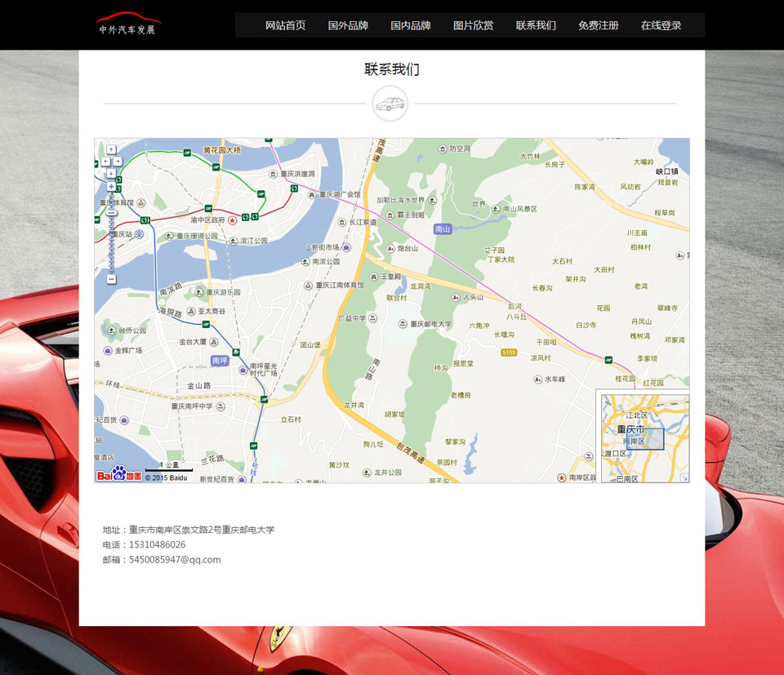
Task: Click the 玉皇殿 marker icon
Action: point(374,277)
